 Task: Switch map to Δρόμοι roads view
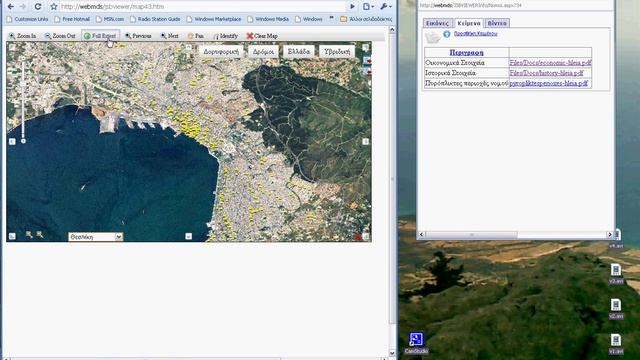263,51
